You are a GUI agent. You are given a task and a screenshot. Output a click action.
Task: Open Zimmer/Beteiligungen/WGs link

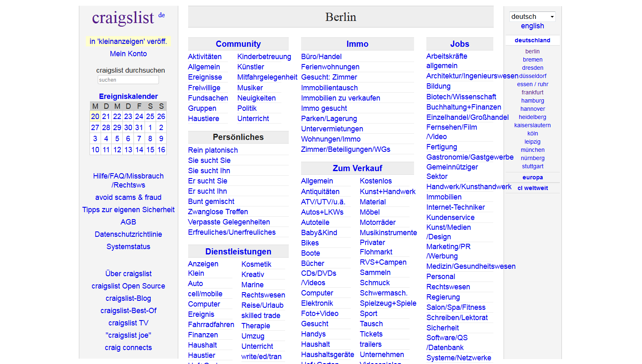point(345,149)
